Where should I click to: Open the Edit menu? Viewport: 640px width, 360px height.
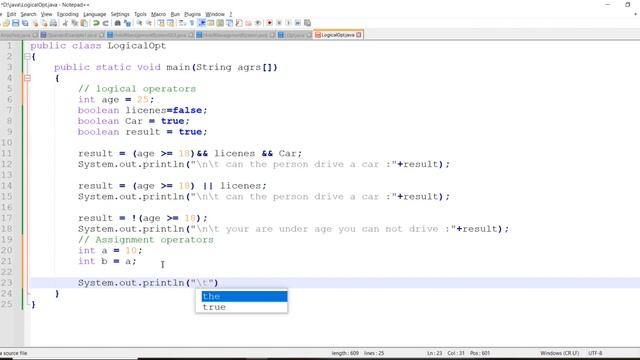[11, 14]
